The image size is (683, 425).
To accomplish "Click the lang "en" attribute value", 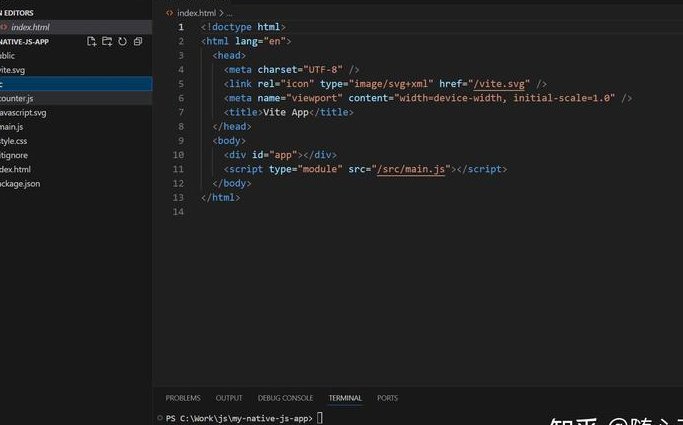I will tap(274, 41).
